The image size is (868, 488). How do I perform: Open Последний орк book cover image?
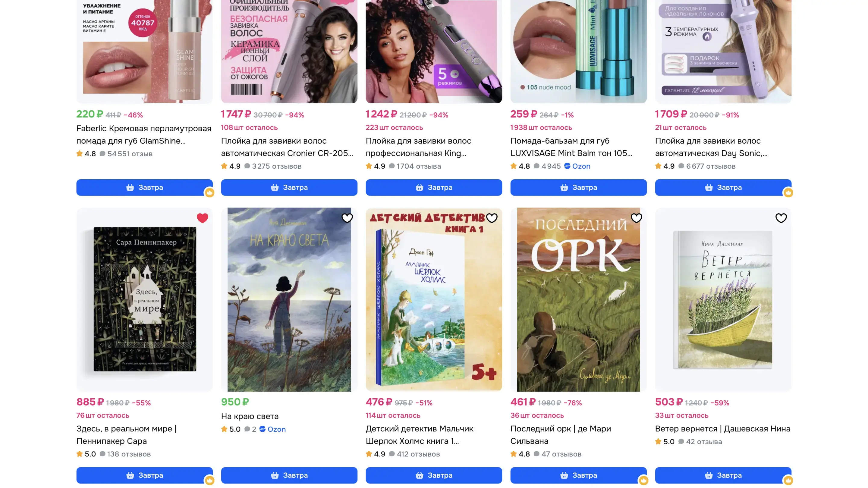pos(579,299)
